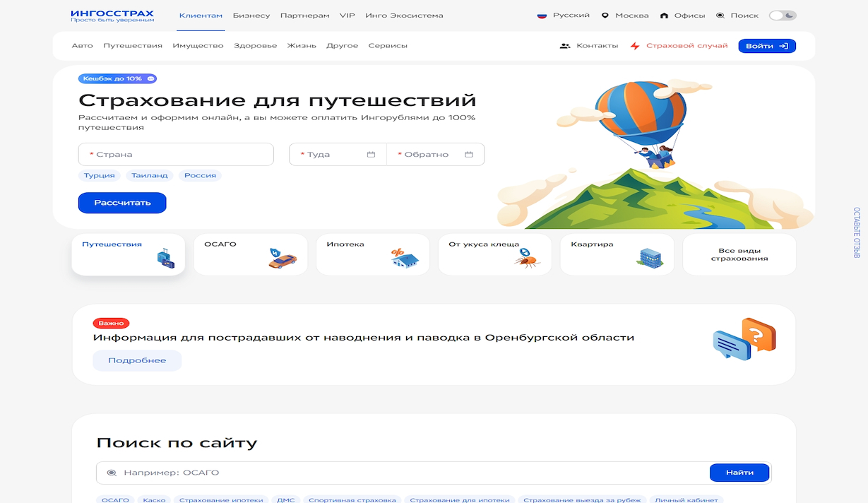Open the Сервисы menu
This screenshot has width=868, height=503.
click(388, 46)
